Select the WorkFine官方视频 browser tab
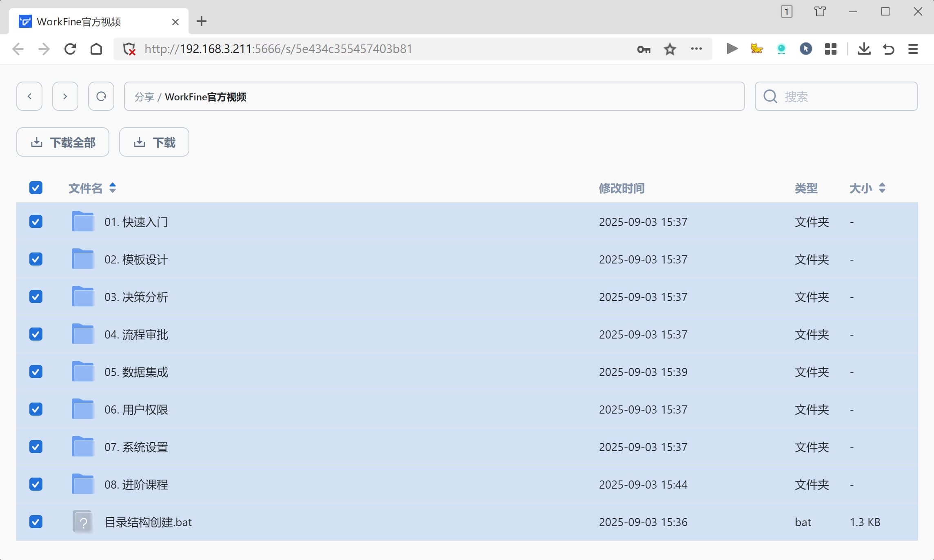Image resolution: width=934 pixels, height=560 pixels. pos(99,22)
